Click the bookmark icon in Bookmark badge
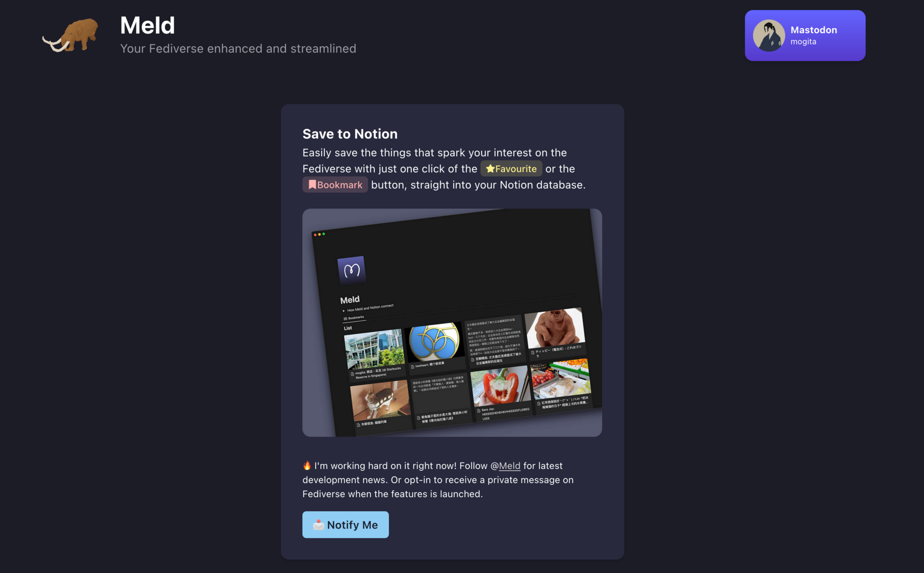Viewport: 924px width, 573px height. [312, 184]
